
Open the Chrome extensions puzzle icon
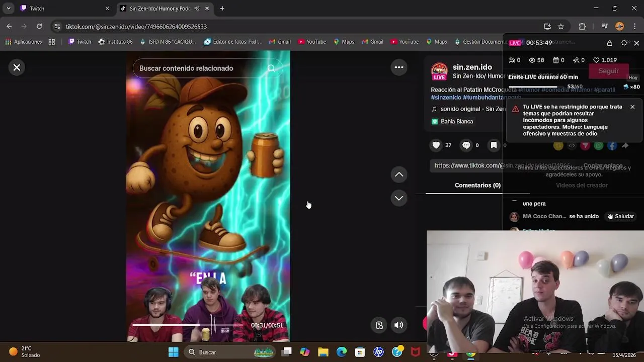pyautogui.click(x=582, y=27)
